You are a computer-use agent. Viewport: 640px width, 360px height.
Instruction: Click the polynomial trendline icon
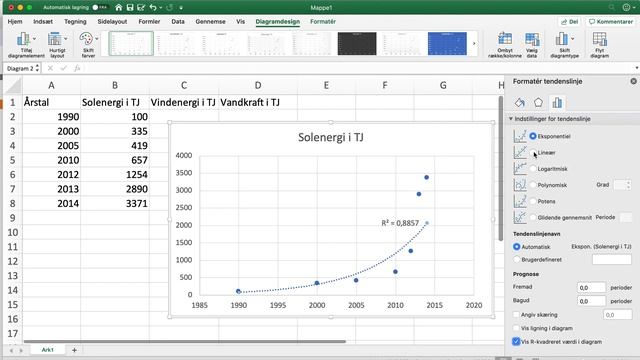point(520,185)
